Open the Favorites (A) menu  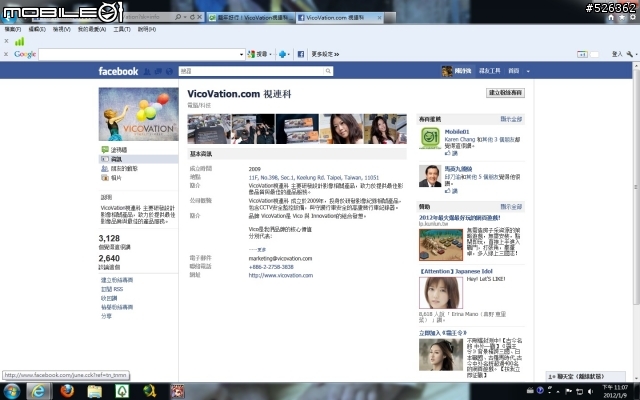[x=92, y=29]
